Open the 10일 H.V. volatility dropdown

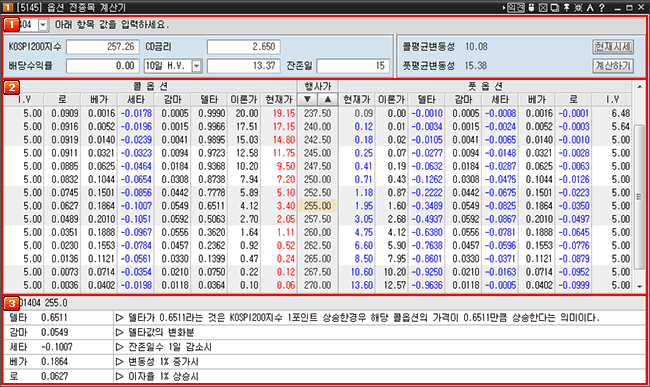click(x=196, y=66)
